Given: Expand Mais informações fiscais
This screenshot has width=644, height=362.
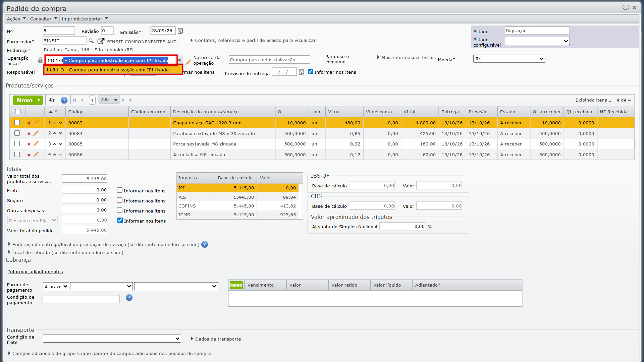Looking at the screenshot, I should pos(406,57).
